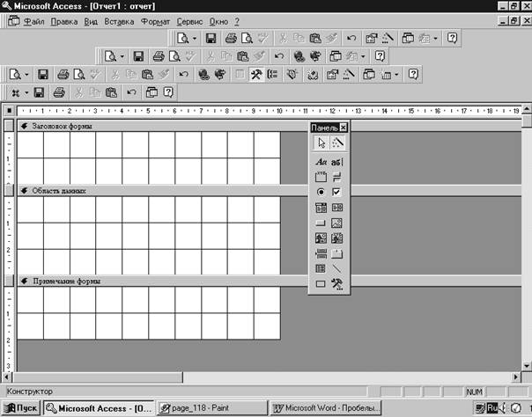
Task: Open the Sorting and Grouping dialog
Action: pyautogui.click(x=272, y=74)
